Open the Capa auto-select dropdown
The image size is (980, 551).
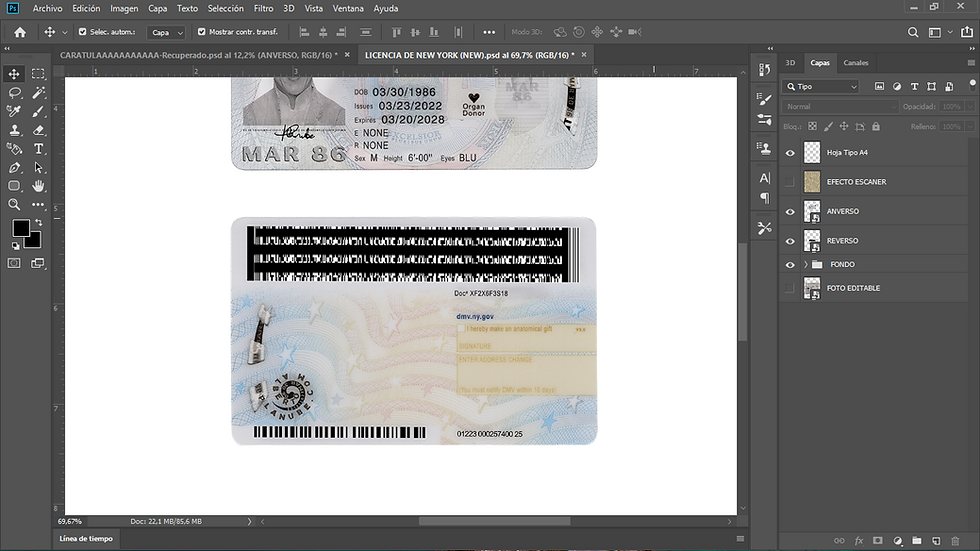click(166, 32)
